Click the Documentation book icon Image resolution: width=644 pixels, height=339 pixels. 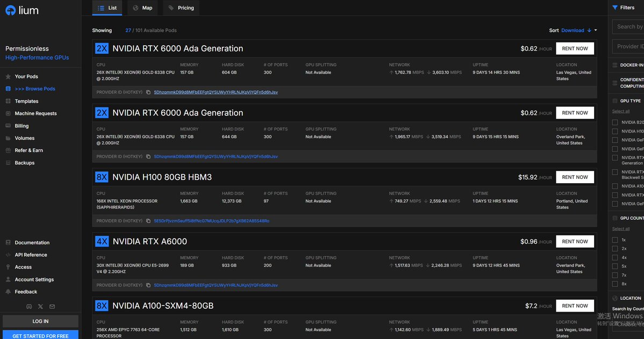click(8, 242)
